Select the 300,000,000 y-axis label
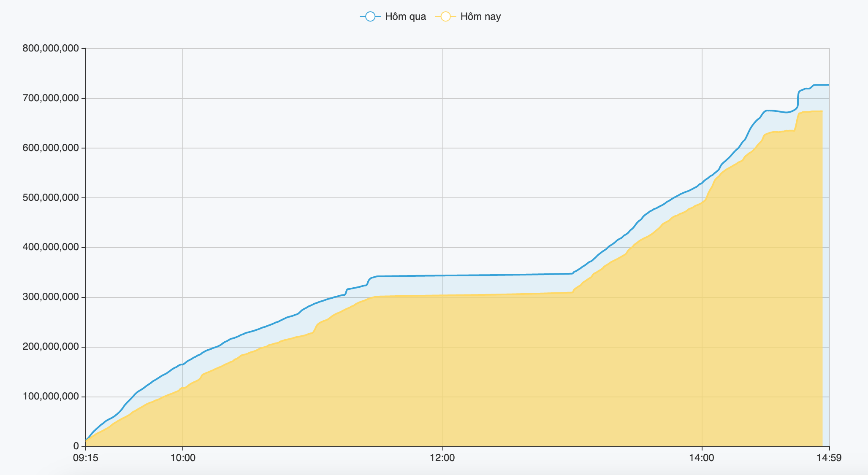This screenshot has width=868, height=475. click(51, 297)
